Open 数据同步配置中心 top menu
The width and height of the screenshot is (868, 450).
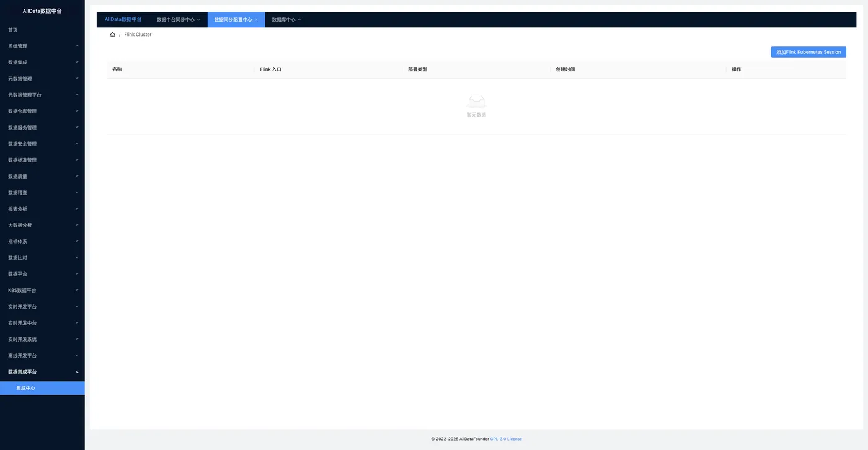pos(236,20)
